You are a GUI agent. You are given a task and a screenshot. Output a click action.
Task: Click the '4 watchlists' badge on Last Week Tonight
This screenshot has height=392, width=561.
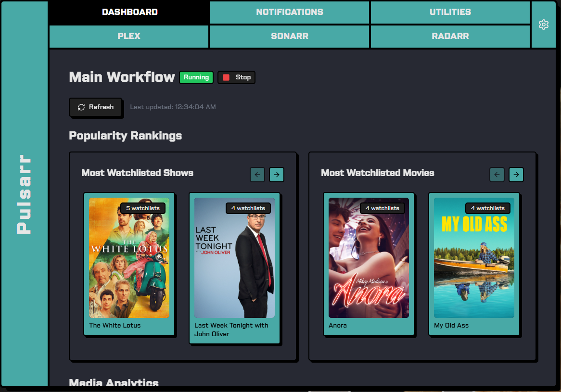(x=248, y=208)
